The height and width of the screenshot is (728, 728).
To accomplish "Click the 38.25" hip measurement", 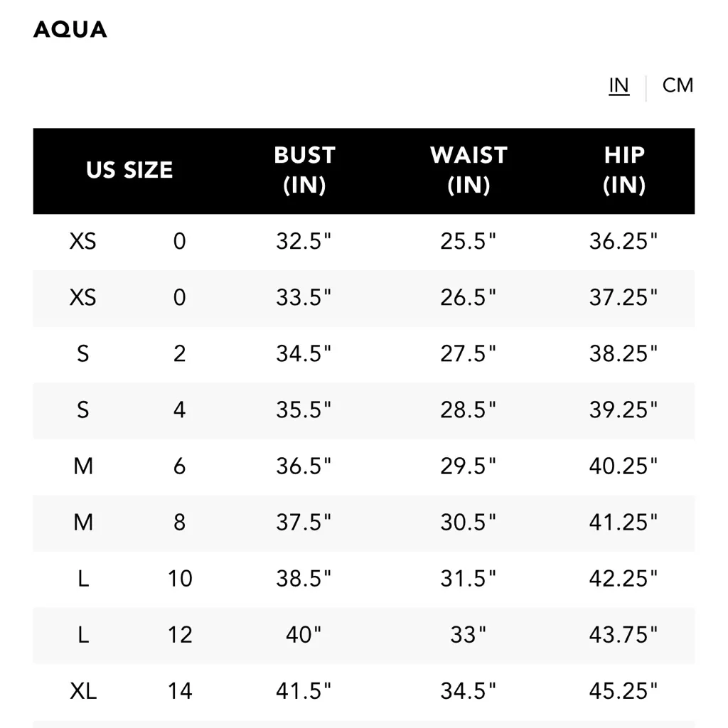I will coord(623,354).
